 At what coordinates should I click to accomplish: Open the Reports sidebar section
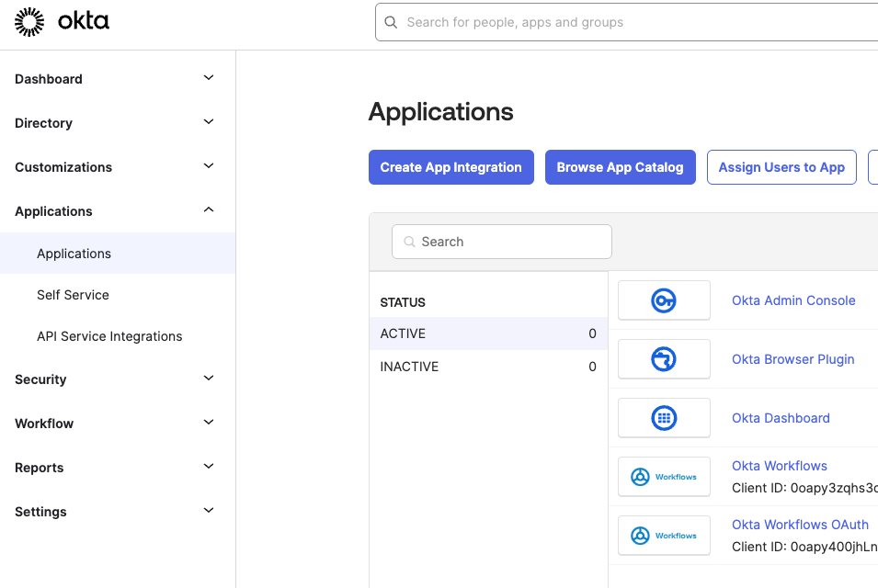40,468
